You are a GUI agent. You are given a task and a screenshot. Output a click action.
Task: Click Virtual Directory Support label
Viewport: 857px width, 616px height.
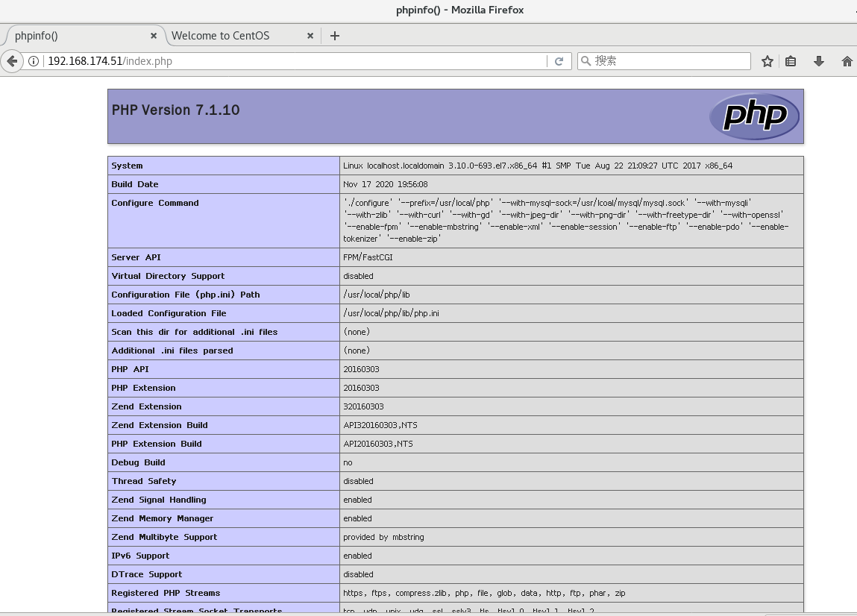[168, 276]
